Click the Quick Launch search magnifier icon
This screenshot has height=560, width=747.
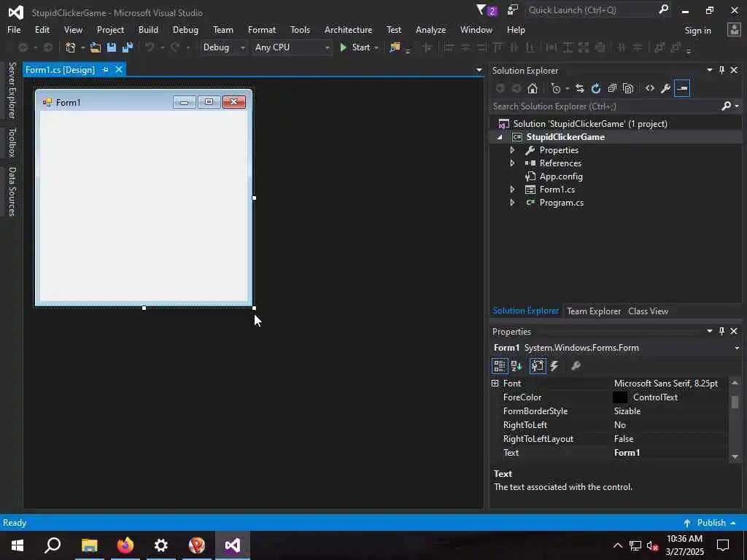pyautogui.click(x=663, y=9)
